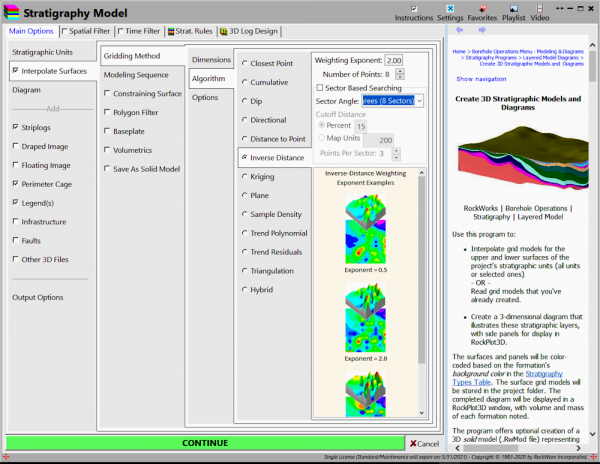
Task: Click the help pane horizontal scrollbar right arrow
Action: pos(578,448)
